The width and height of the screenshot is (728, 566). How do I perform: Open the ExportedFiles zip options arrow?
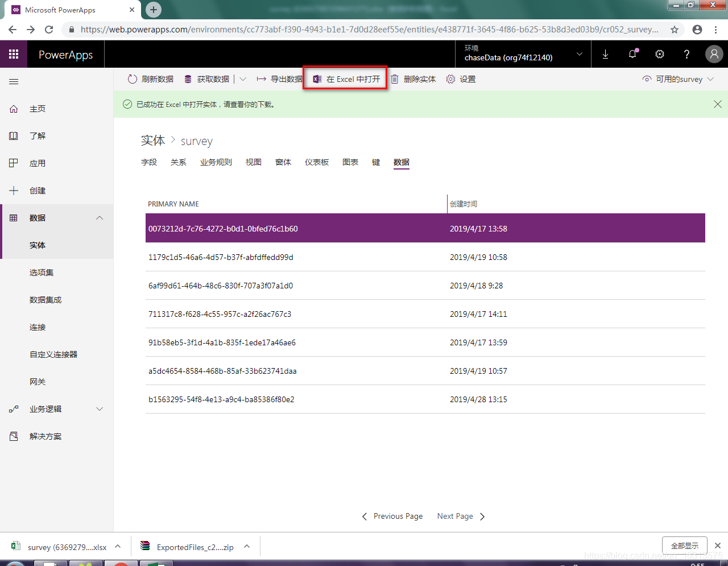pos(247,546)
